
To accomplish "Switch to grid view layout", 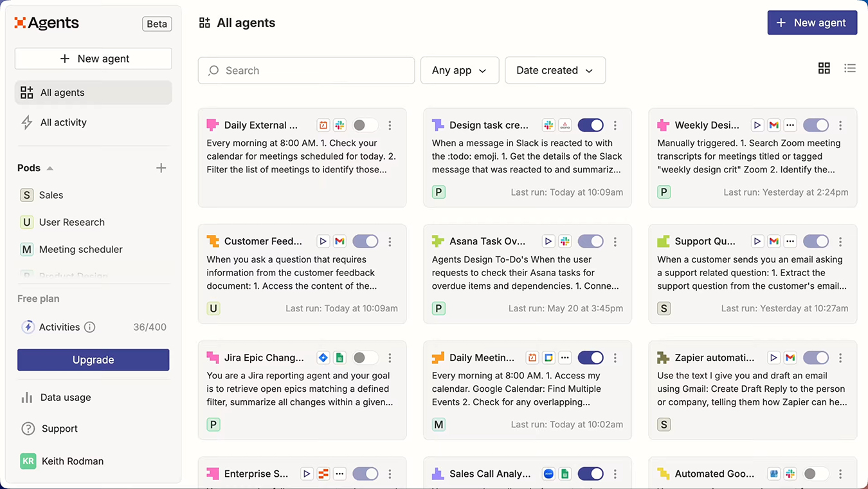I will tap(824, 68).
